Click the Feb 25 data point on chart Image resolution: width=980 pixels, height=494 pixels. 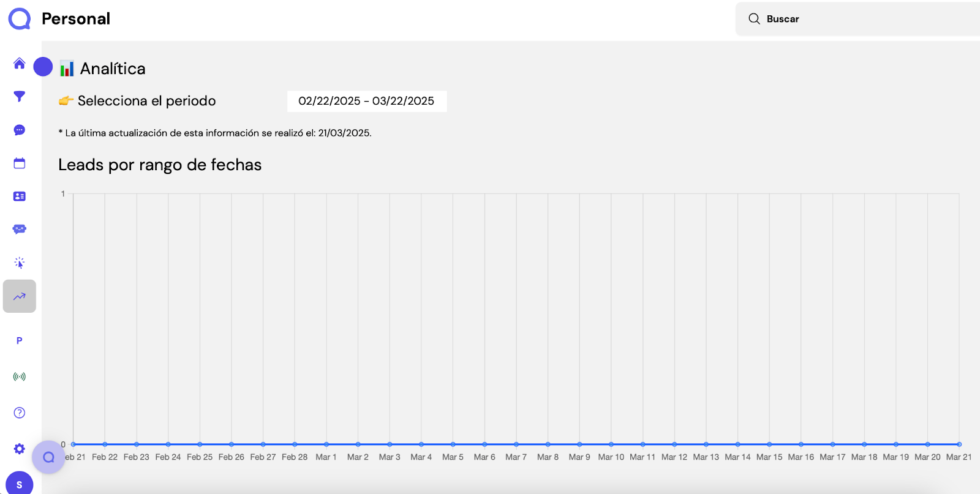point(200,444)
